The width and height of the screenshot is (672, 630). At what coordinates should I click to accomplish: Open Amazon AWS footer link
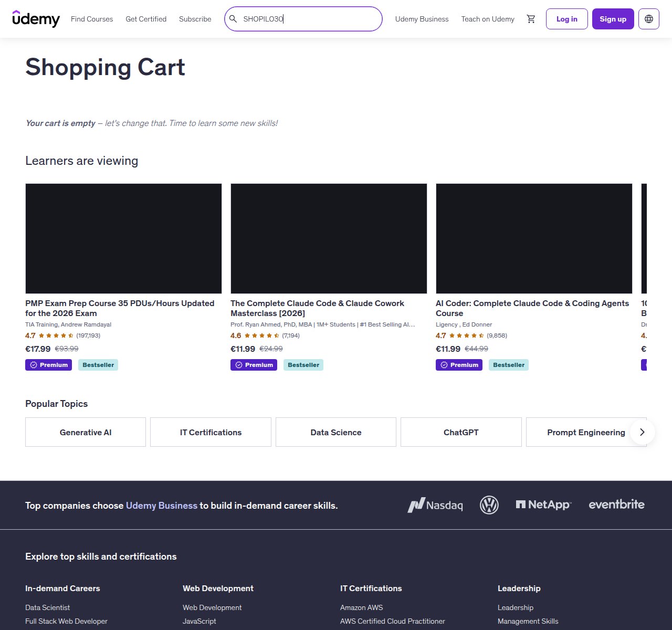(362, 607)
